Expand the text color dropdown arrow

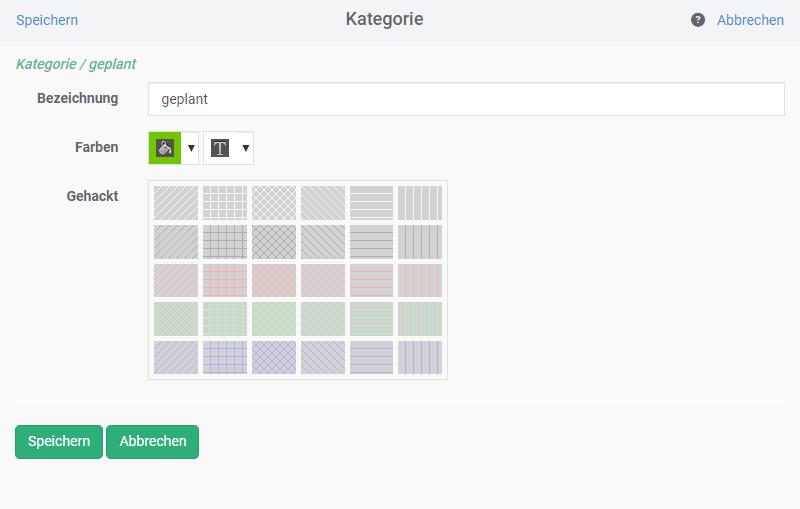(245, 148)
